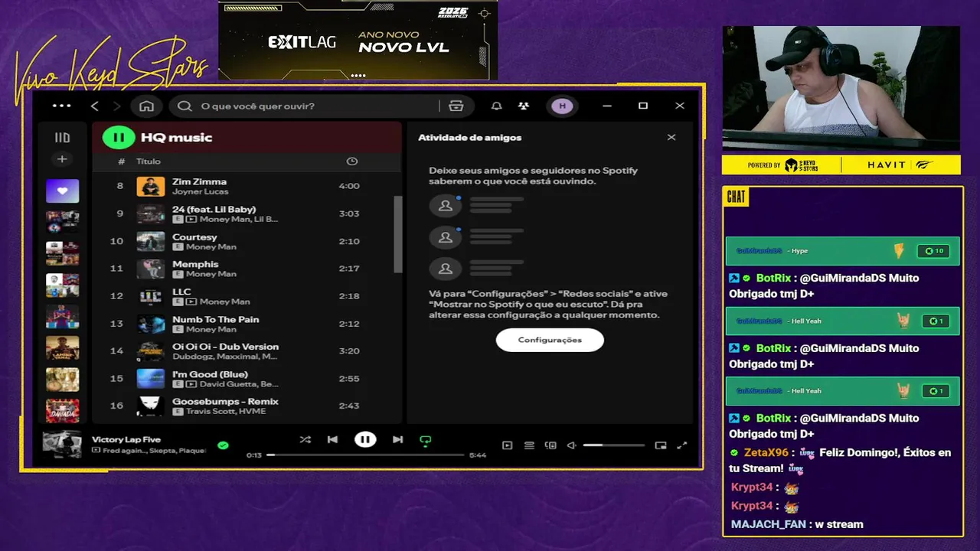The image size is (980, 551).
Task: Open the Now Playing view icon
Action: pos(507,445)
